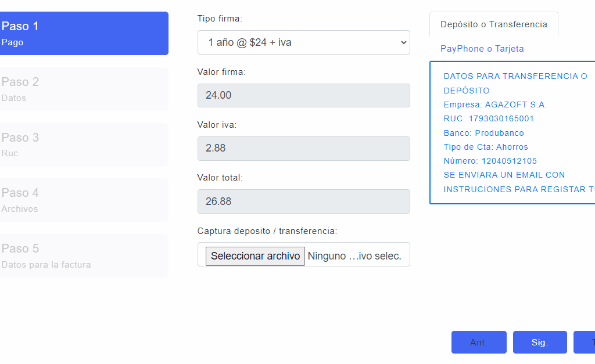Click the RUC 1793030165001 line
Image resolution: width=595 pixels, height=364 pixels.
point(488,118)
